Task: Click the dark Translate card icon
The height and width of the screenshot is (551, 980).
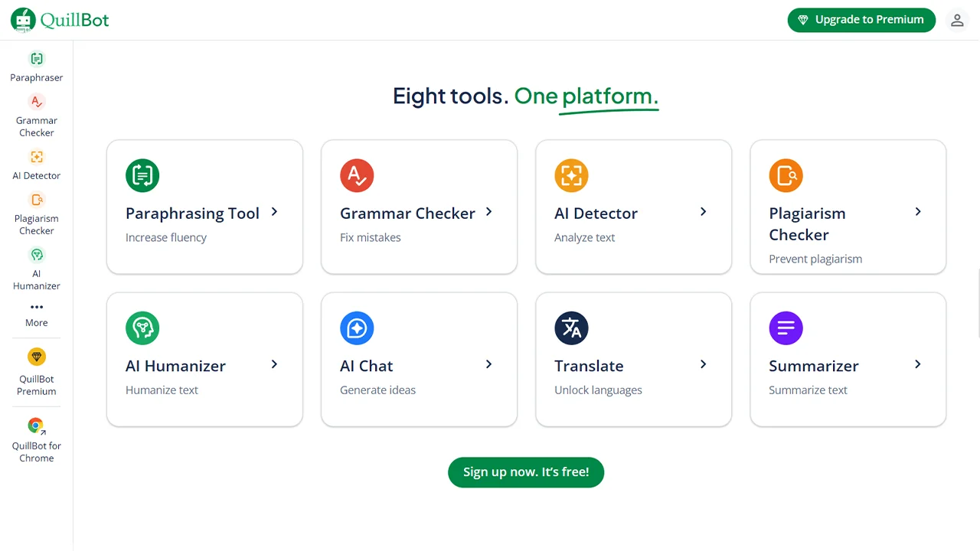Action: [571, 328]
